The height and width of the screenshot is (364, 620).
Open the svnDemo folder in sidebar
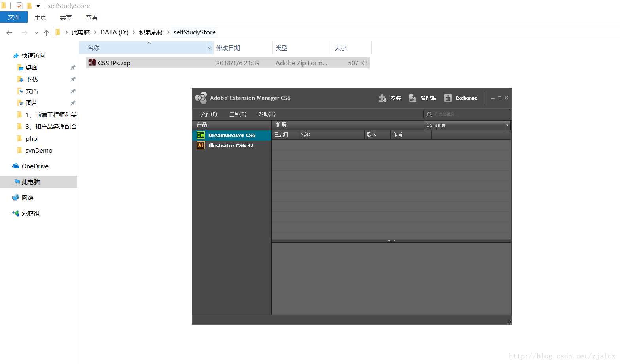(39, 150)
